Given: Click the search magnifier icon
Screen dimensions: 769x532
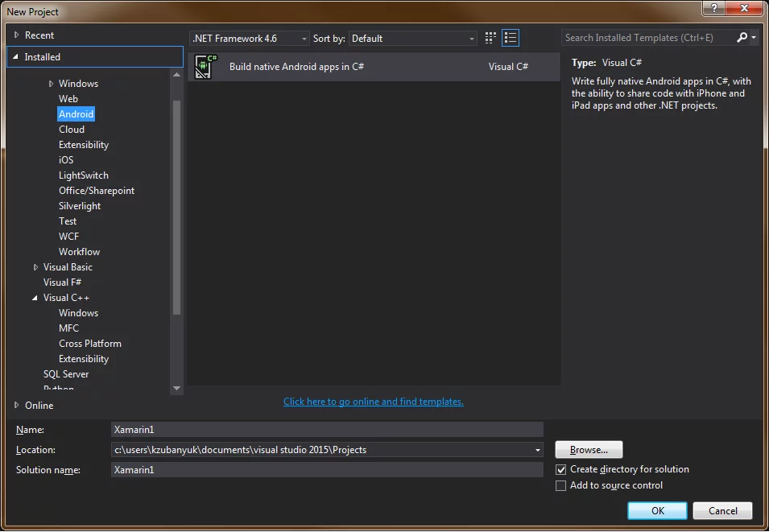Looking at the screenshot, I should pos(742,38).
